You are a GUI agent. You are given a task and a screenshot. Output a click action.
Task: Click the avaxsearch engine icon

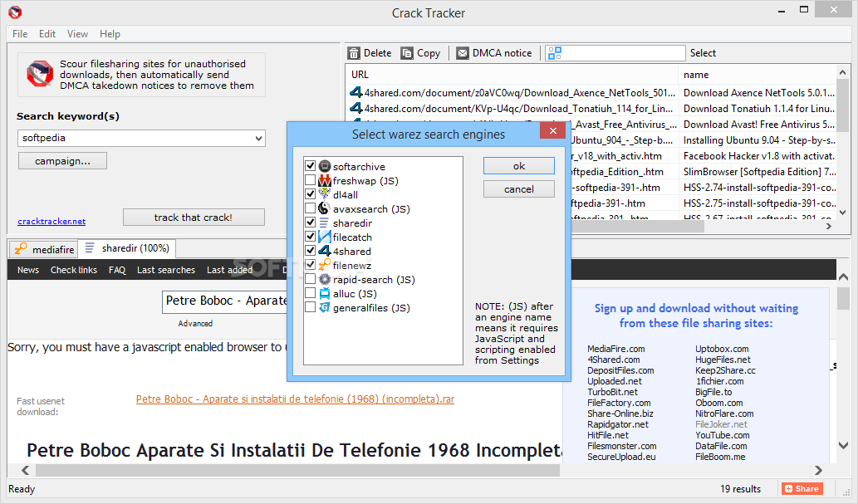click(x=325, y=208)
